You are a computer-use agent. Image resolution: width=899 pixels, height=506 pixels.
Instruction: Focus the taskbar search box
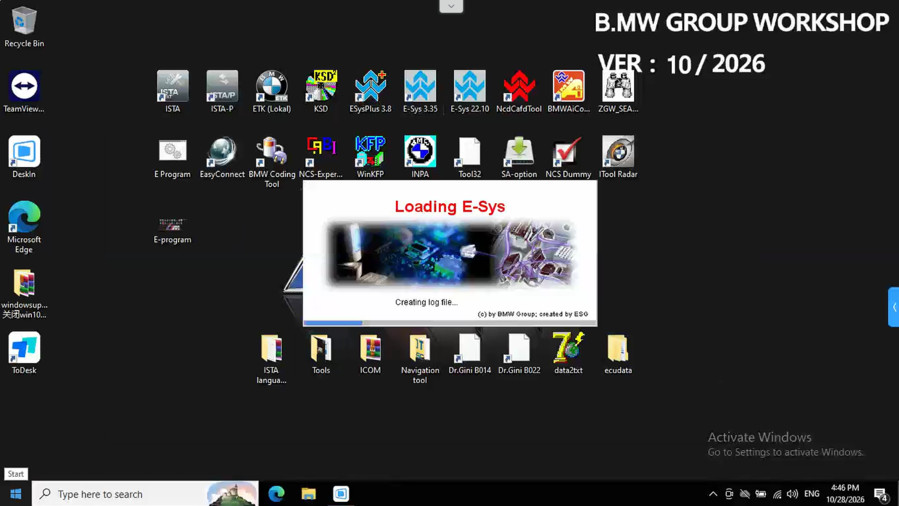coord(145,494)
